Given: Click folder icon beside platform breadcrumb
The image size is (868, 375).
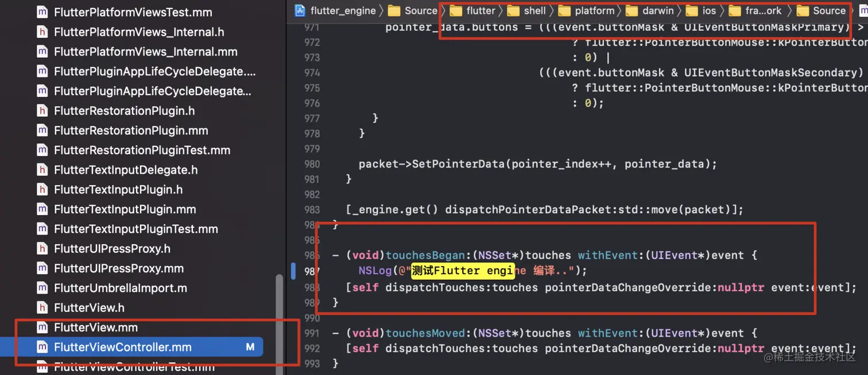Looking at the screenshot, I should 564,10.
